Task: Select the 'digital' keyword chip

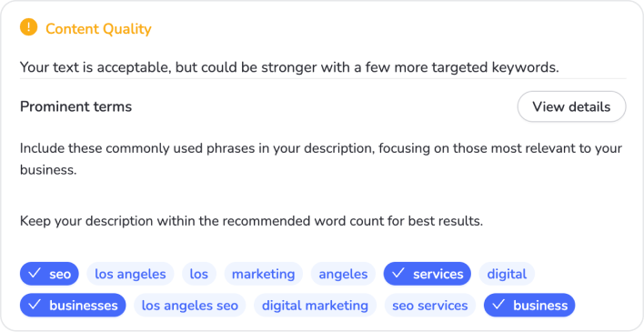Action: pyautogui.click(x=507, y=274)
